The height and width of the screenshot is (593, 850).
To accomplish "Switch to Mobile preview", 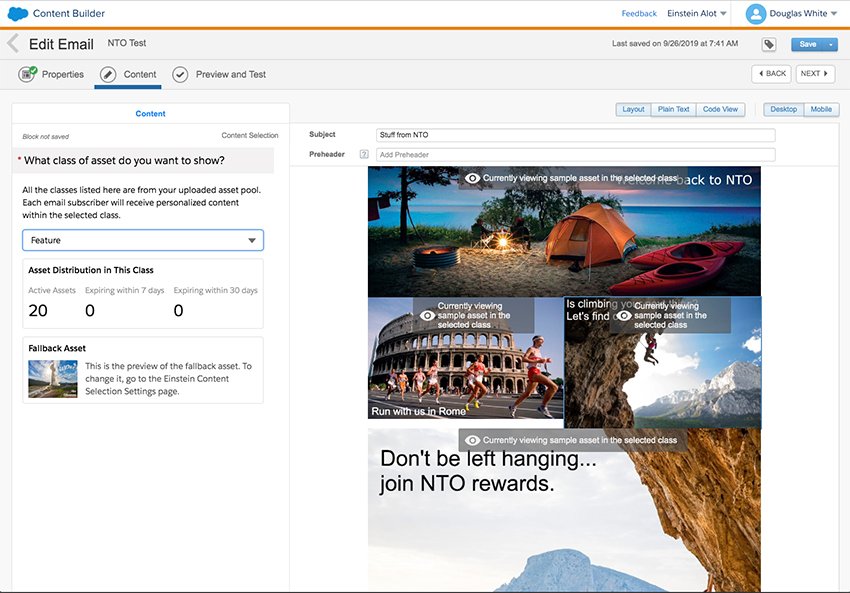I will click(821, 109).
